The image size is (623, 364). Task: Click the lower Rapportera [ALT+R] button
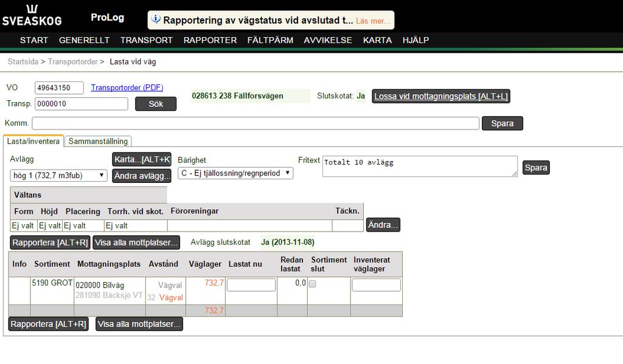[49, 324]
